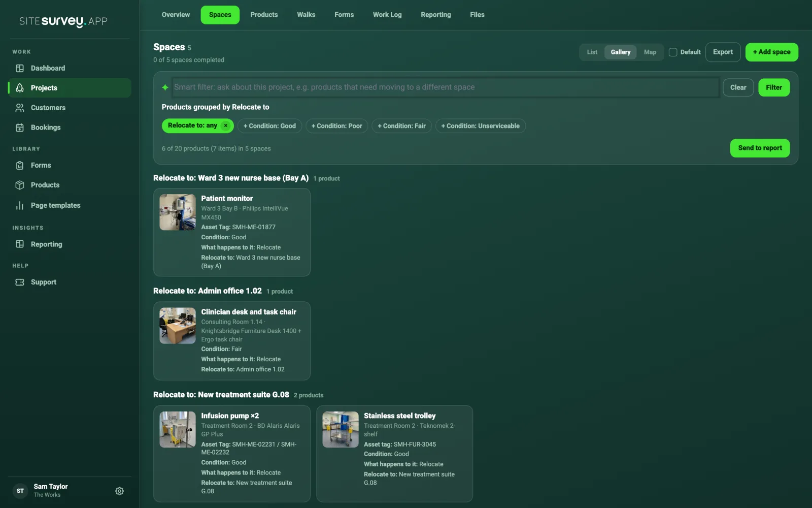Select the Gallery view toggle
This screenshot has width=812, height=508.
tap(620, 52)
